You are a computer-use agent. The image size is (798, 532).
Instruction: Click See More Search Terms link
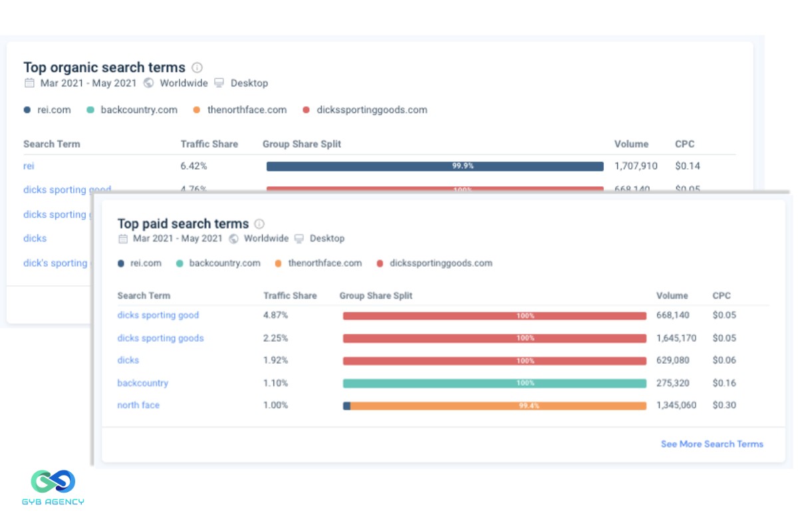click(x=712, y=444)
